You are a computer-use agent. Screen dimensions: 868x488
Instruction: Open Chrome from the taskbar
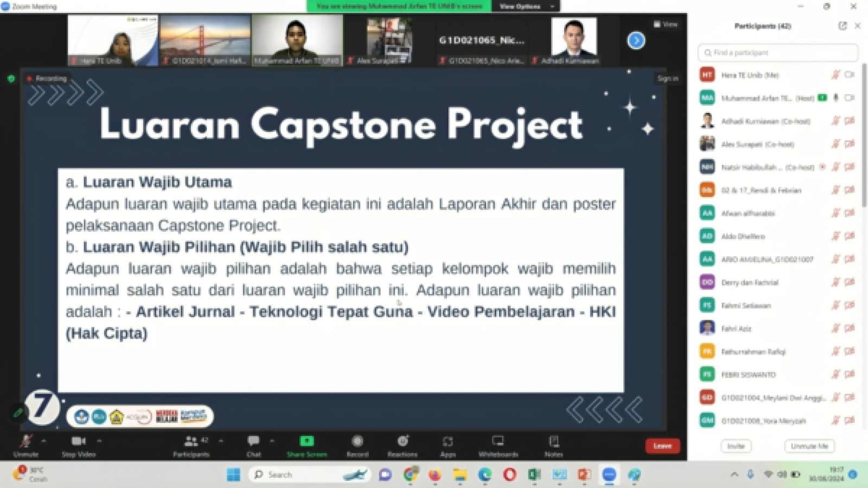coord(411,474)
